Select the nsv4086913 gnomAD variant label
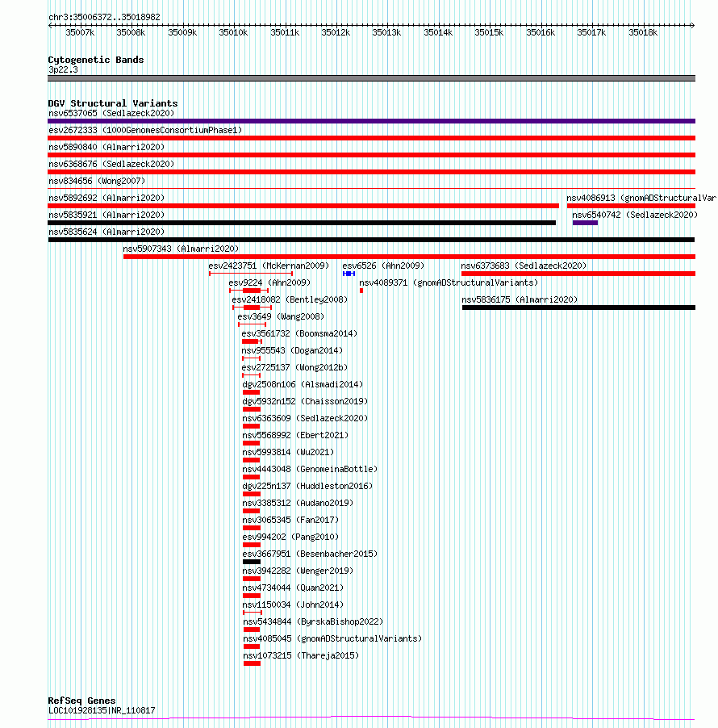The height and width of the screenshot is (728, 718). tap(641, 199)
